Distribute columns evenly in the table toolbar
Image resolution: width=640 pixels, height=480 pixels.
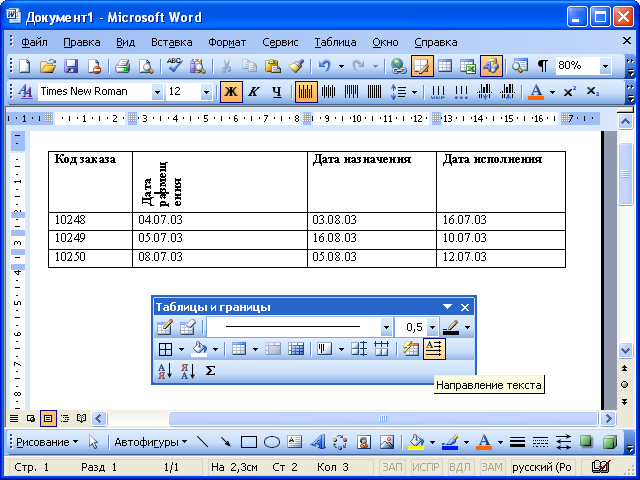click(x=382, y=349)
